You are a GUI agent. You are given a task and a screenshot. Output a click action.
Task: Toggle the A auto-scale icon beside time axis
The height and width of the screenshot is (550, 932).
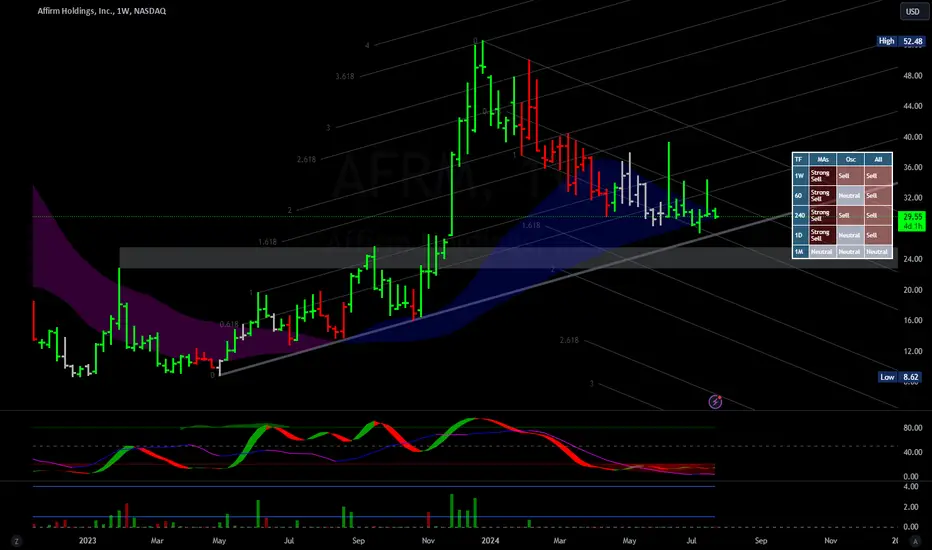click(x=915, y=541)
